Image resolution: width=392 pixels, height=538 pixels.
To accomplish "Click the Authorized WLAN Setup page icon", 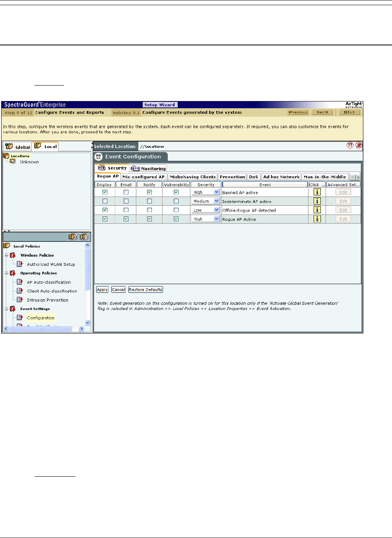I will point(20,264).
